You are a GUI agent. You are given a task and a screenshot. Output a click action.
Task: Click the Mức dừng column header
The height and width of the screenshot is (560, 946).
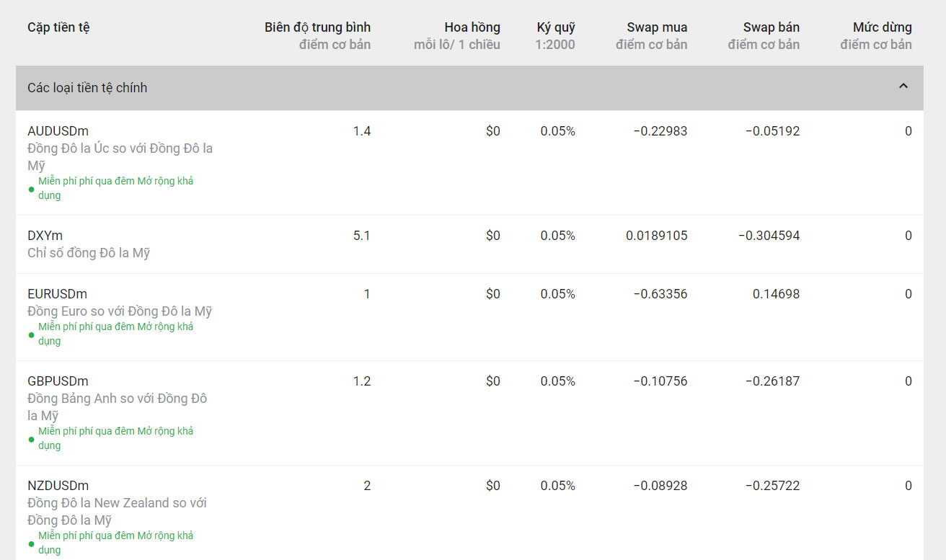pyautogui.click(x=882, y=27)
